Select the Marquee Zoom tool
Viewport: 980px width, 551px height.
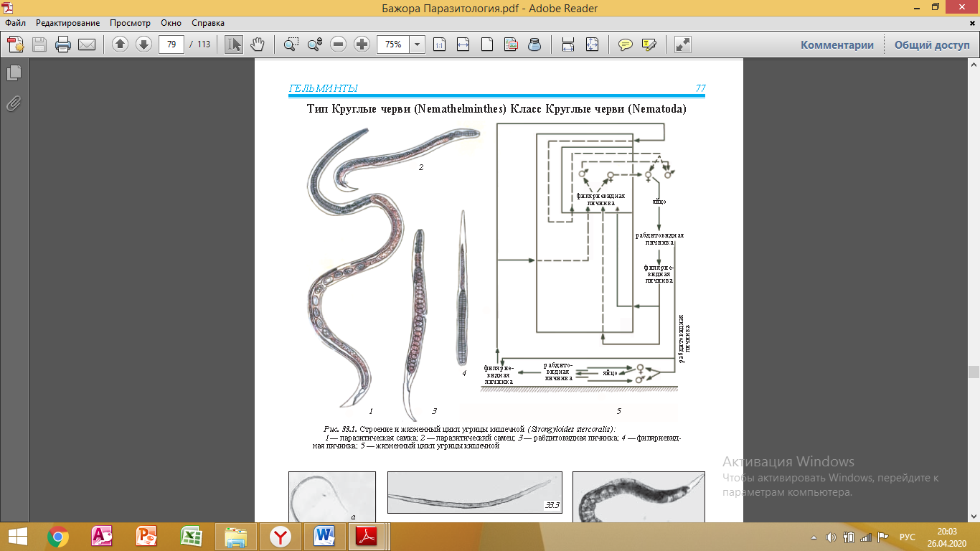[x=291, y=44]
